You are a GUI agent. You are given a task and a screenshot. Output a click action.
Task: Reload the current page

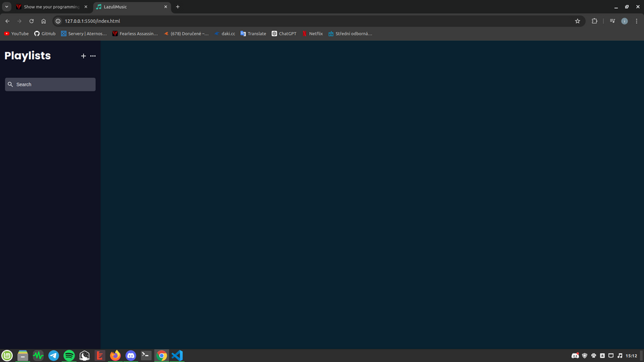tap(31, 21)
